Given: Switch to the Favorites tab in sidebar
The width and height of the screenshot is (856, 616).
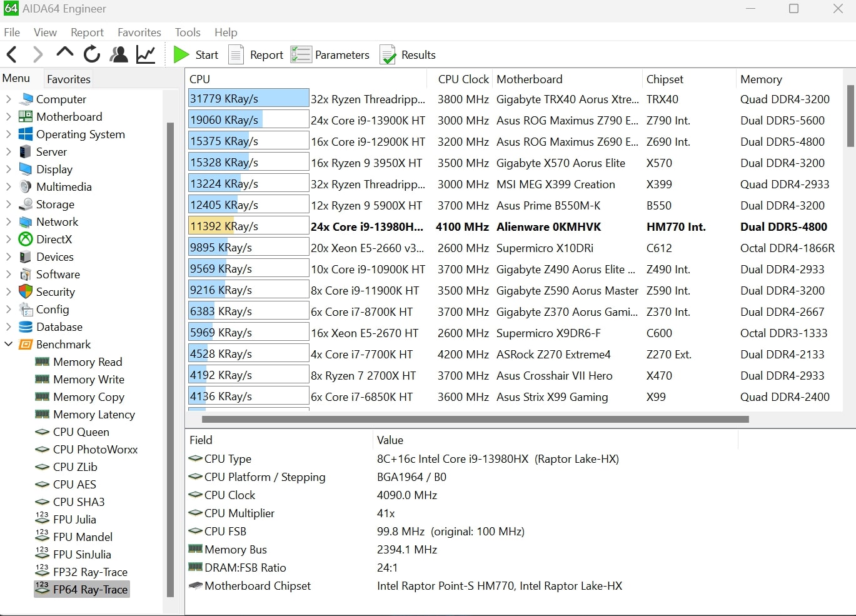Looking at the screenshot, I should pyautogui.click(x=69, y=79).
